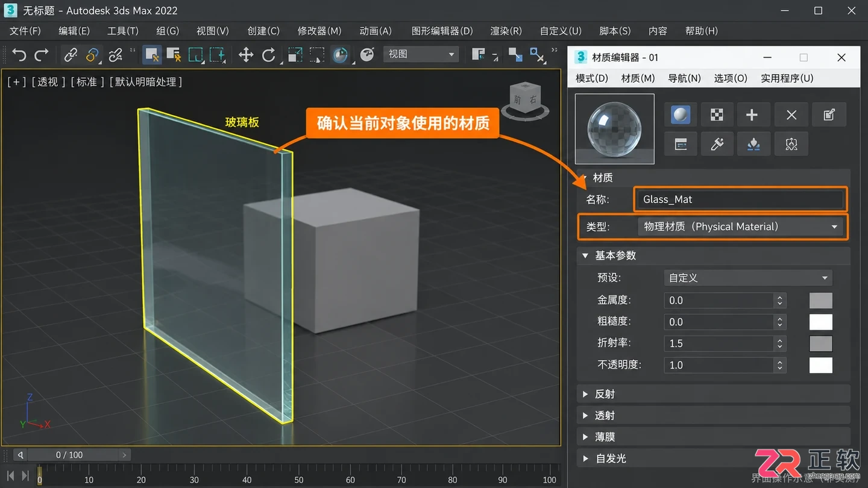Activate the Select and Rotate tool

[x=269, y=55]
